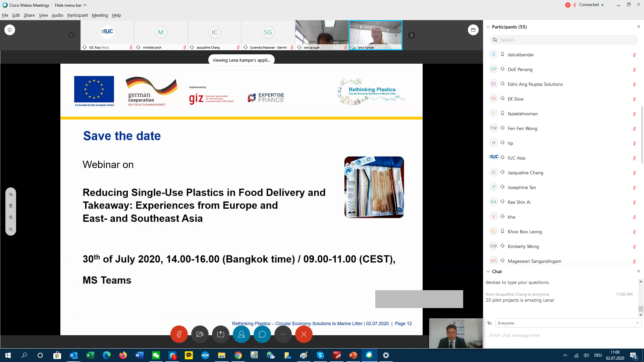Click Hide menu bar
644x362 pixels.
click(x=70, y=5)
